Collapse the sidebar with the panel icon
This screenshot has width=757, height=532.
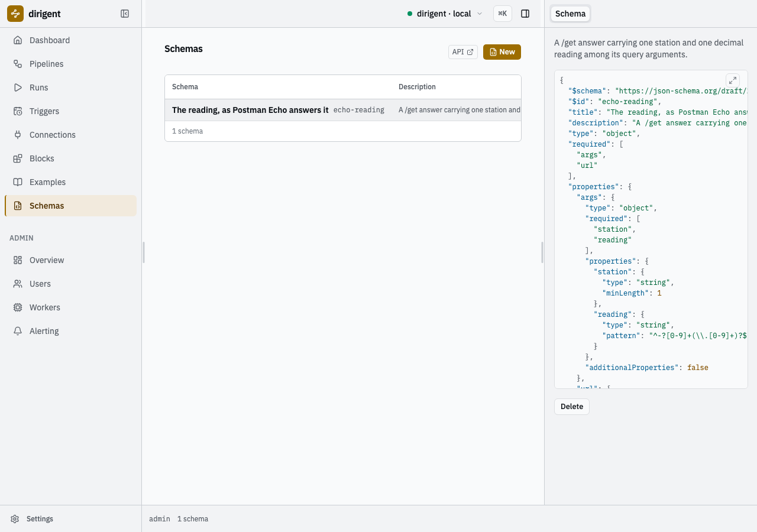tap(125, 14)
